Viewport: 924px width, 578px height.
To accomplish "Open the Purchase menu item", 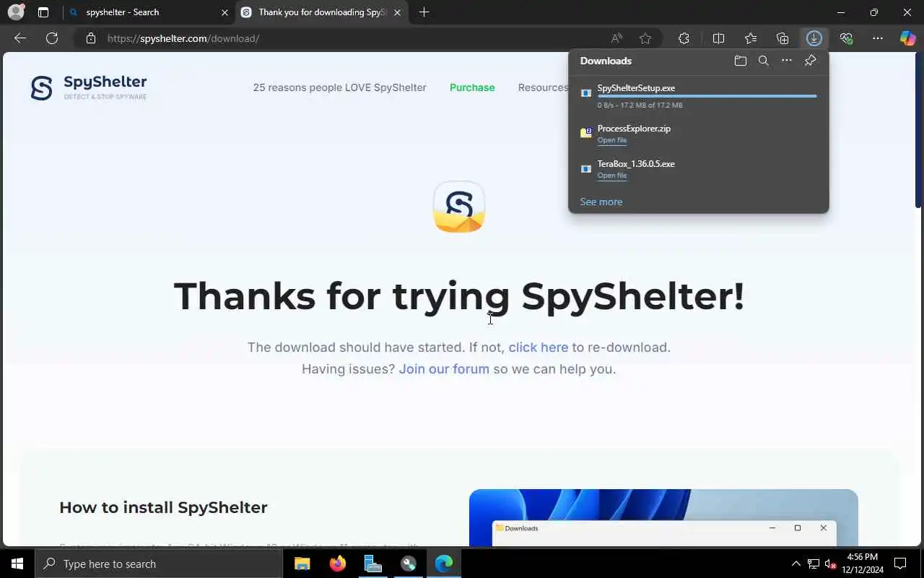I will [472, 87].
